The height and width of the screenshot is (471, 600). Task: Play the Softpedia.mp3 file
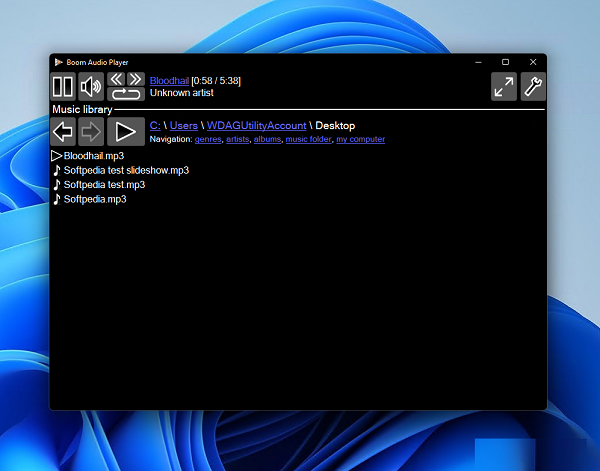(x=95, y=199)
